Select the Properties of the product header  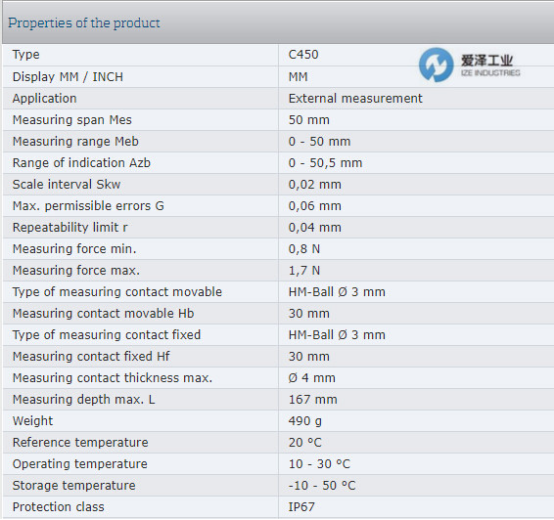84,23
